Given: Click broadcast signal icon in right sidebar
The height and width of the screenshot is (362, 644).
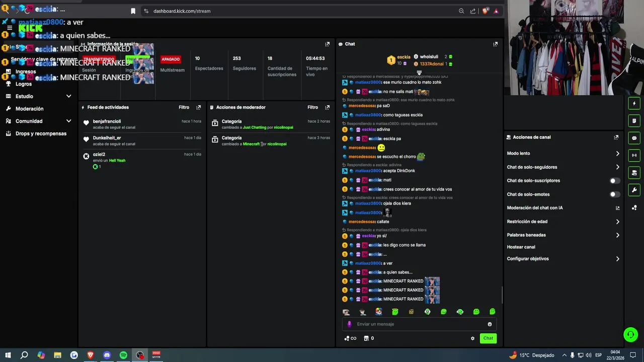Looking at the screenshot, I should pos(634,155).
